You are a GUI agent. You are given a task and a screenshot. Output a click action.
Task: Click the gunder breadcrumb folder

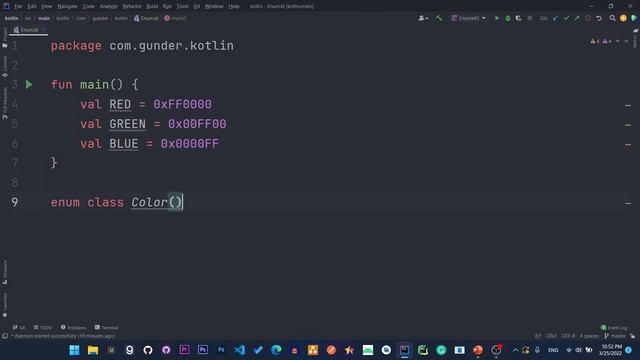coord(100,18)
